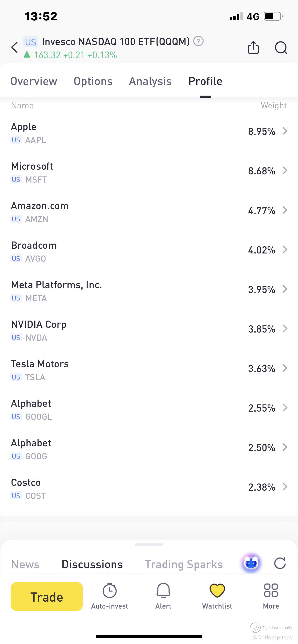Image resolution: width=298 pixels, height=644 pixels.
Task: Tap the refresh discussions icon
Action: click(280, 563)
